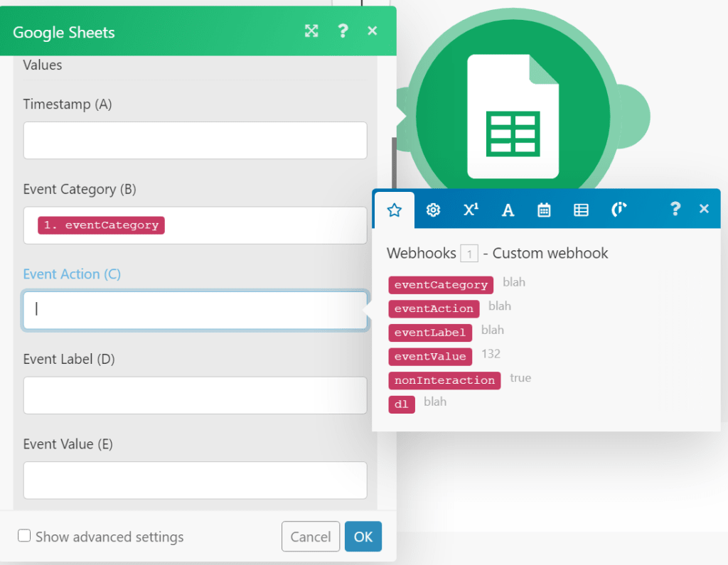Click the Google Sheets dialog title
728x565 pixels.
click(63, 33)
